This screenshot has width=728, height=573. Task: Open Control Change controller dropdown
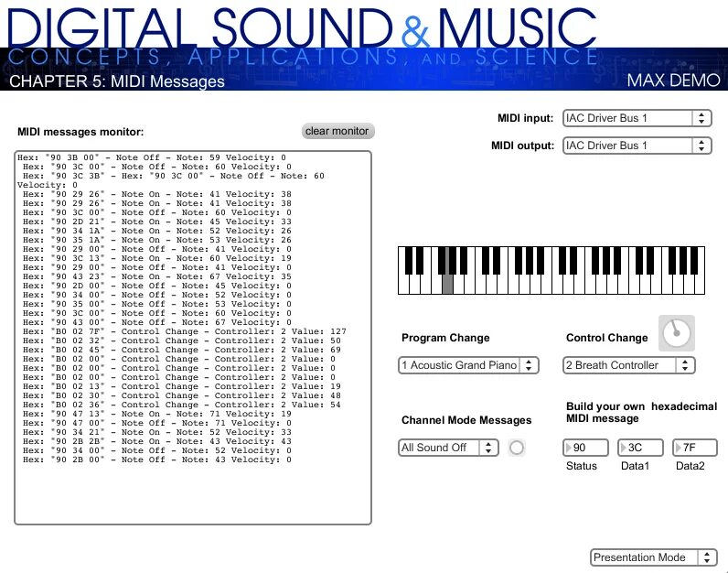click(x=628, y=365)
